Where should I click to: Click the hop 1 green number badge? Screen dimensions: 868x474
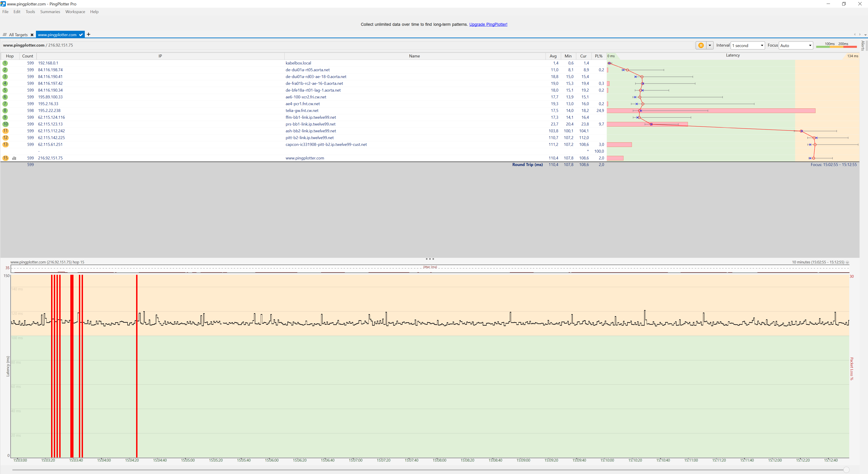pyautogui.click(x=5, y=63)
